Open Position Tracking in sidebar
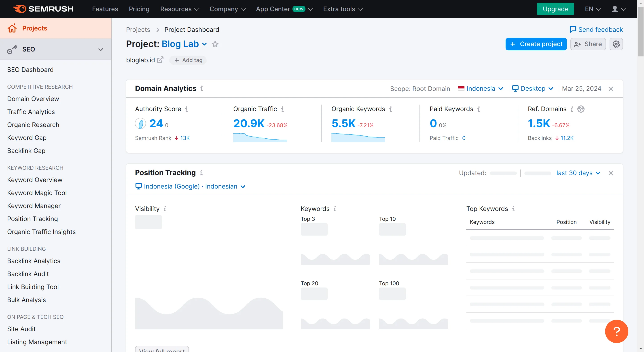This screenshot has height=352, width=644. pos(32,219)
